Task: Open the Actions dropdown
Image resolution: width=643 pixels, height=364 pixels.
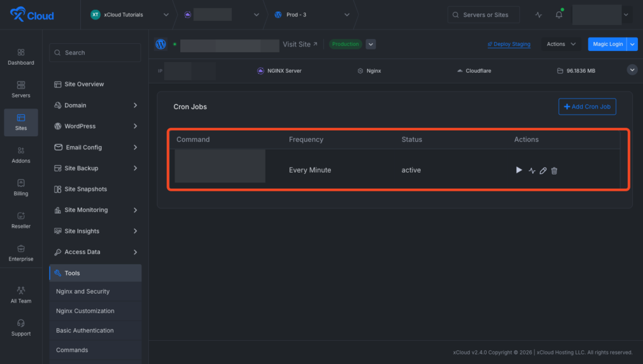Action: click(x=561, y=45)
